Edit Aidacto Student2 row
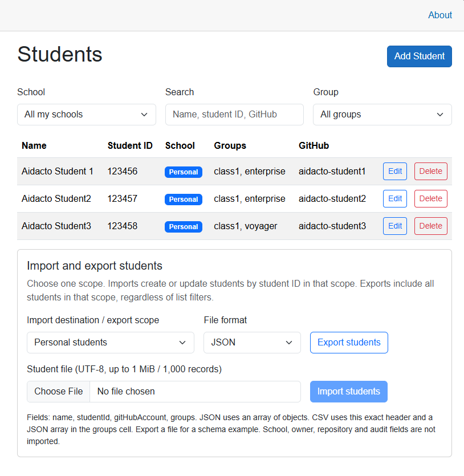Image resolution: width=464 pixels, height=476 pixels. click(395, 198)
